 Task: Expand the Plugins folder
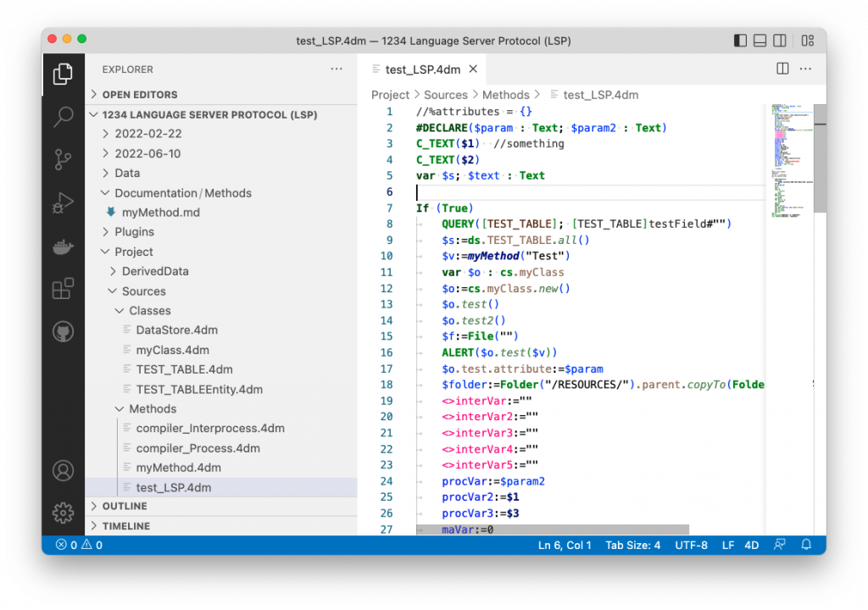click(221, 231)
